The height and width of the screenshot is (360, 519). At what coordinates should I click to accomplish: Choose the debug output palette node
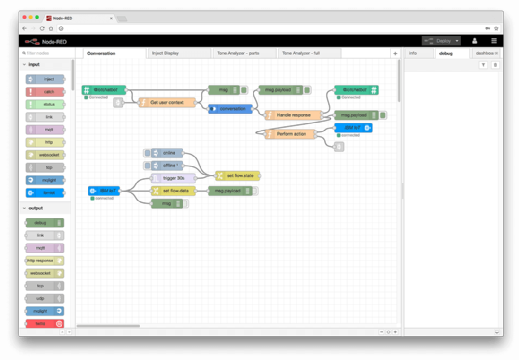45,223
